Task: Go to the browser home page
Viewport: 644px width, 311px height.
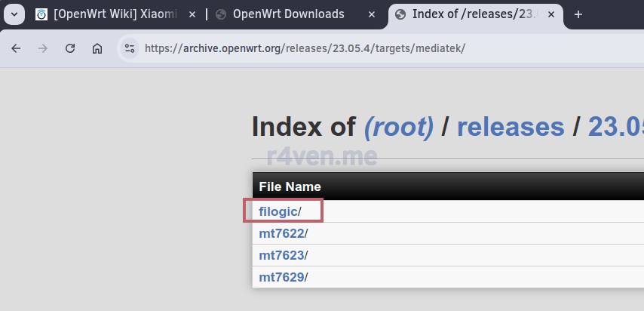Action: tap(97, 48)
